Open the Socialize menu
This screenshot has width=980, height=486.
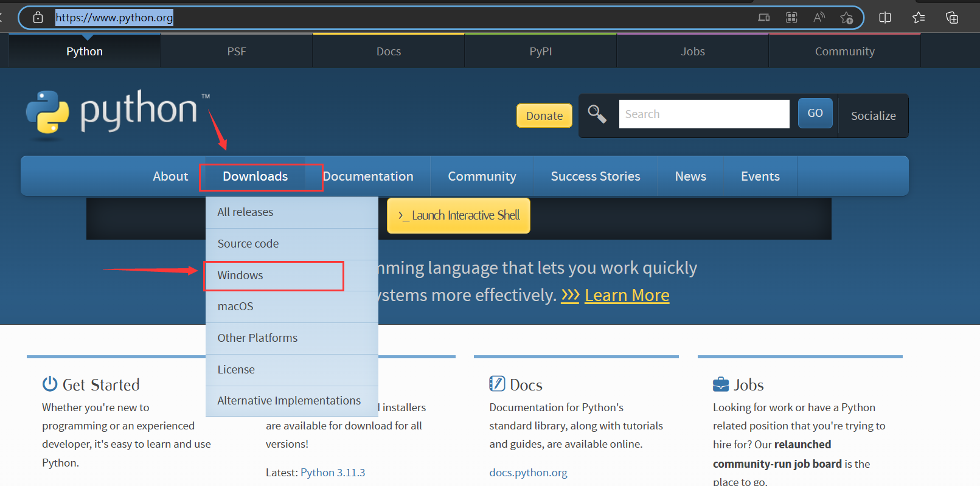(873, 116)
